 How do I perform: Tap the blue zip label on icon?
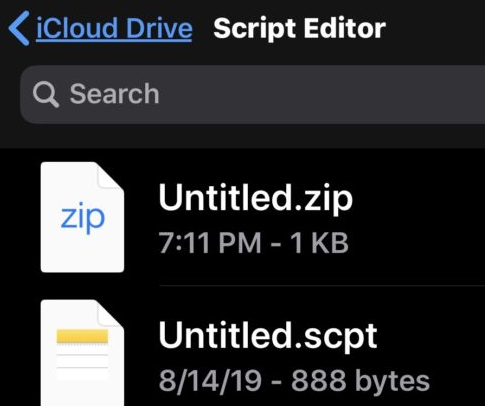click(83, 218)
